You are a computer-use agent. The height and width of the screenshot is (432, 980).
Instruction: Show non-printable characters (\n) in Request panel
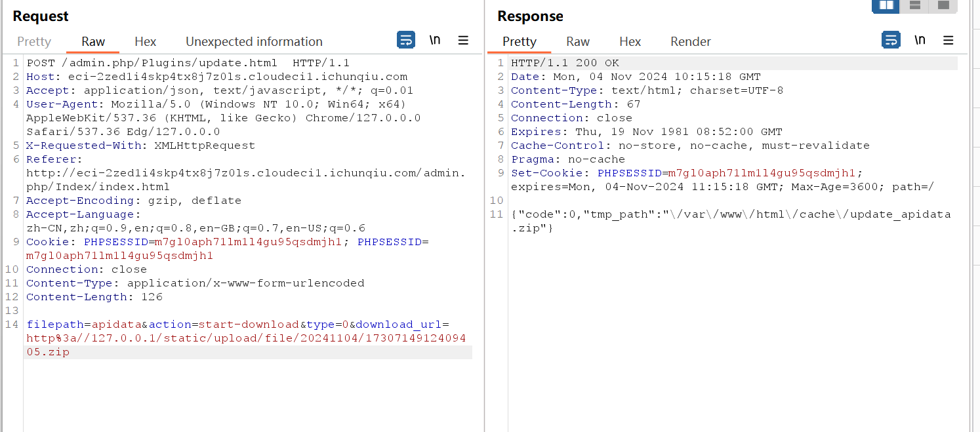pos(435,40)
